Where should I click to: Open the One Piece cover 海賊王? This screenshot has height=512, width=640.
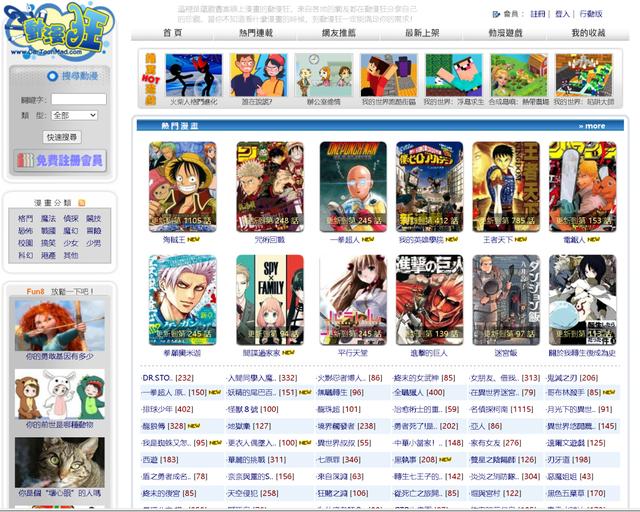182,187
